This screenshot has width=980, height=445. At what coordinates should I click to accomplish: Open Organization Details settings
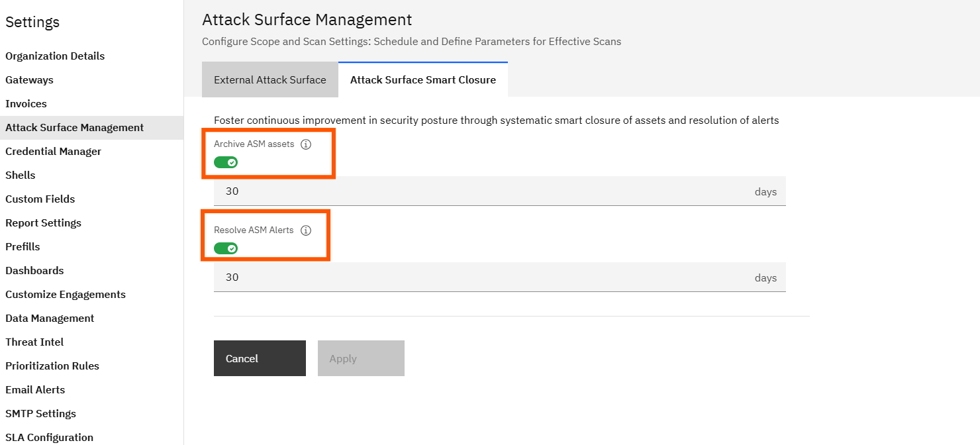point(55,56)
